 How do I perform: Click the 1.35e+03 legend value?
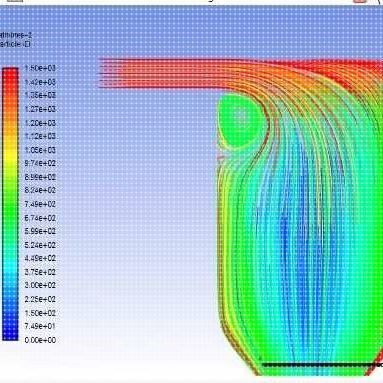[x=40, y=95]
